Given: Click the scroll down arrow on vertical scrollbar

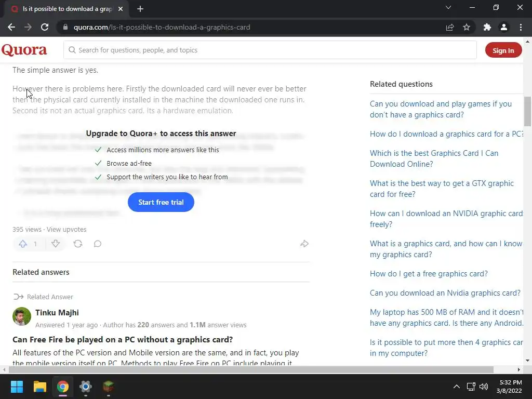Looking at the screenshot, I should tap(528, 361).
